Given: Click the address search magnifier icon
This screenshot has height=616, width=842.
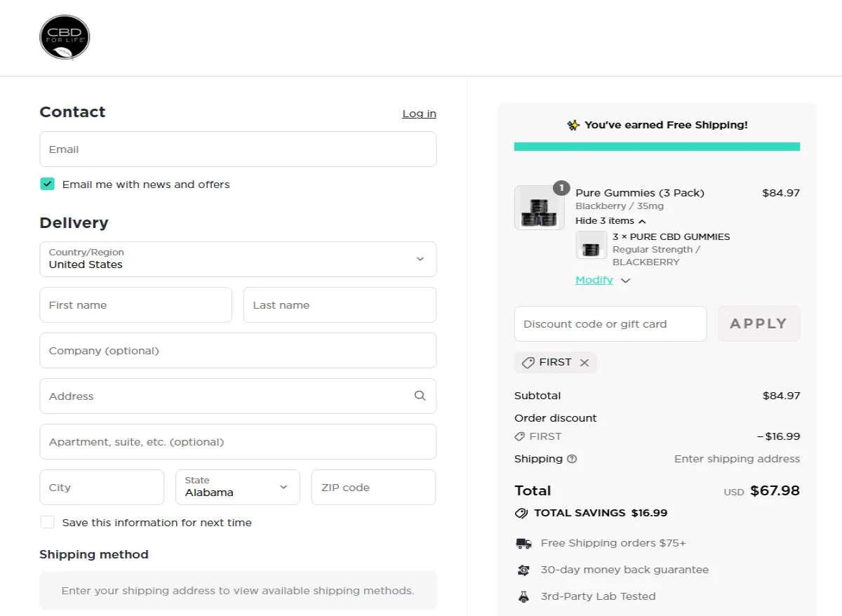Looking at the screenshot, I should coord(420,396).
